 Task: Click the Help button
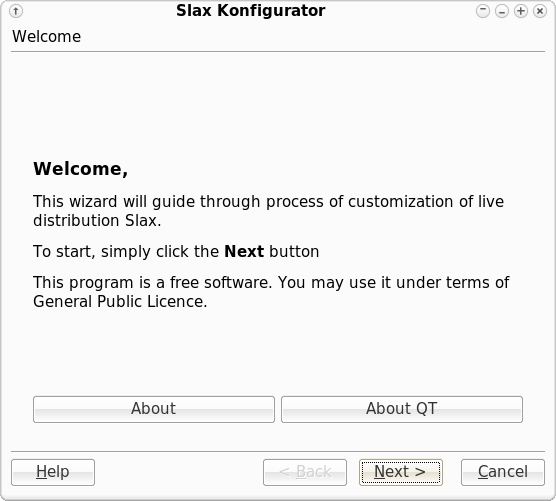point(53,472)
